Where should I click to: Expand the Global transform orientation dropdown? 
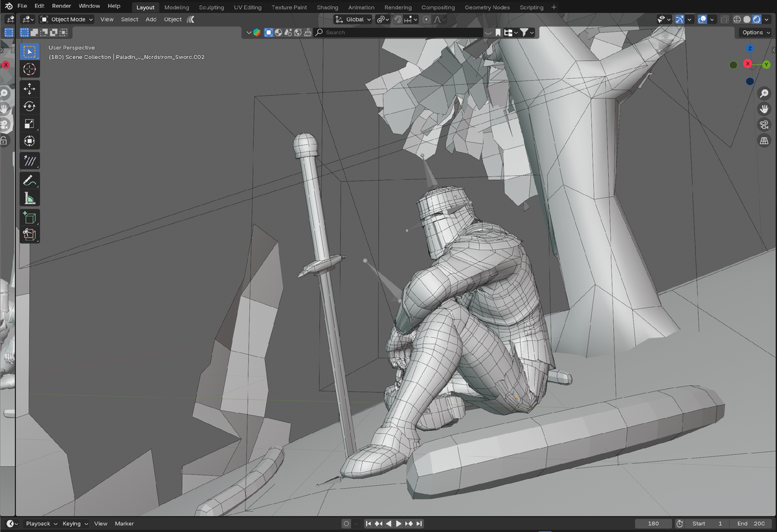pos(354,19)
